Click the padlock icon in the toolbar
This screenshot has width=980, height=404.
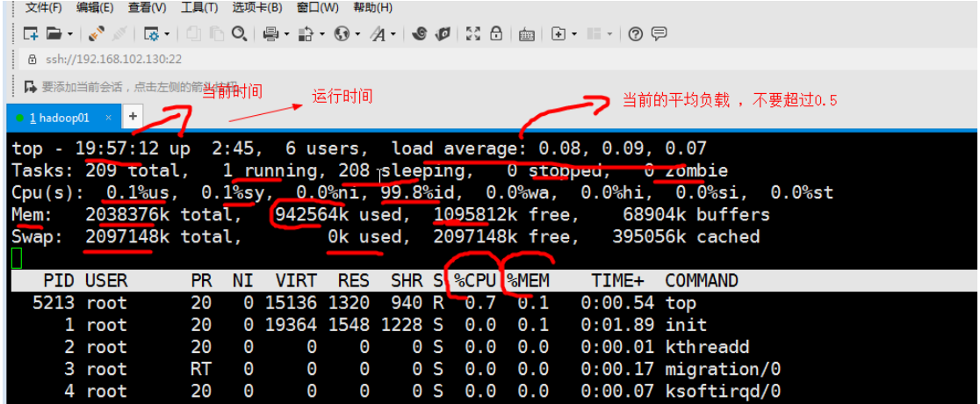coord(496,33)
